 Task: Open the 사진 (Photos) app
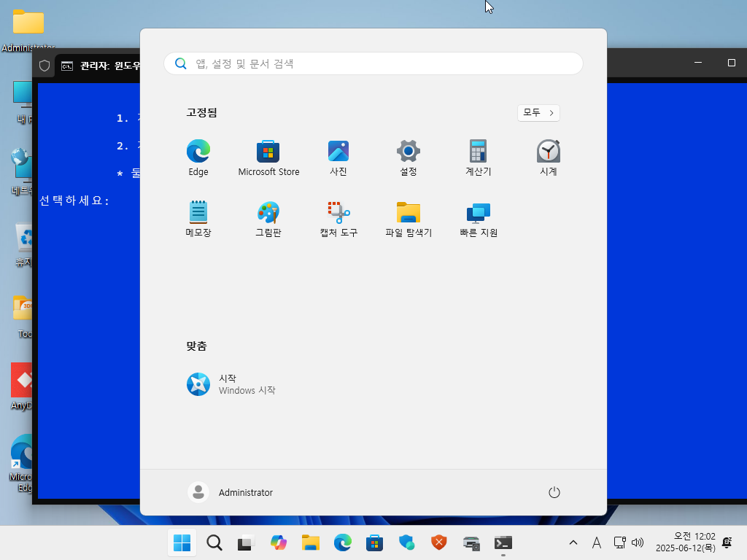click(338, 158)
